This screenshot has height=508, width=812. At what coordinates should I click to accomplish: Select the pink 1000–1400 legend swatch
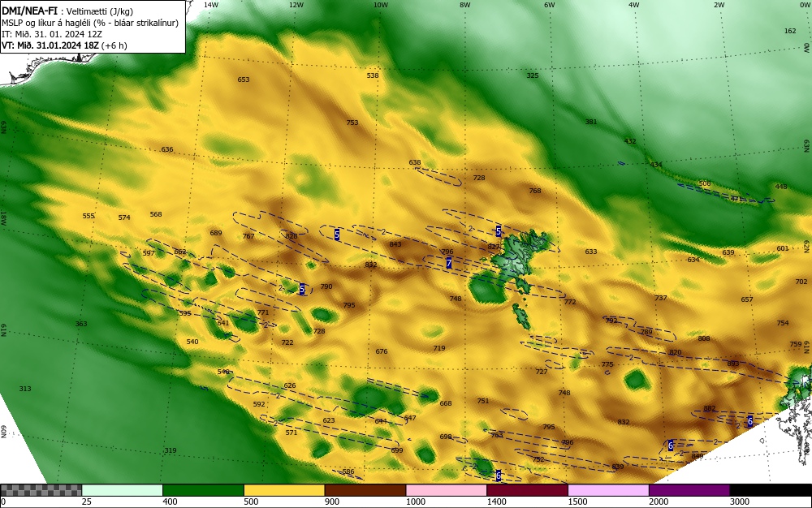[x=447, y=490]
